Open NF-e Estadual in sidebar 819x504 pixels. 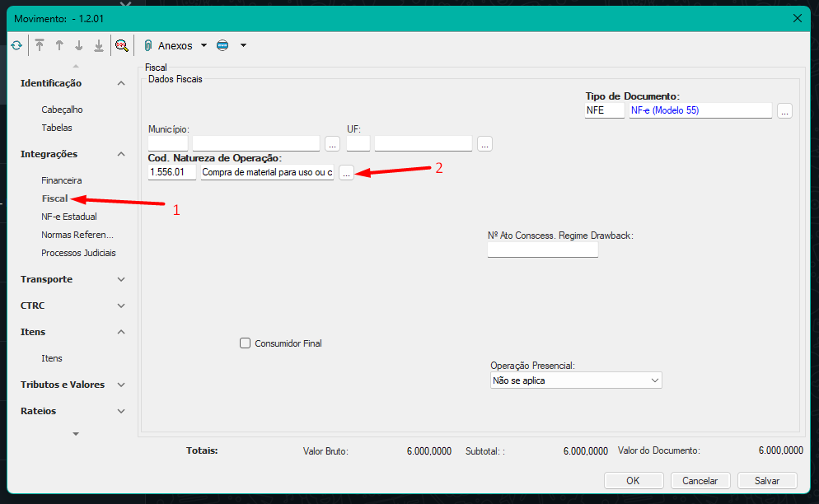(x=68, y=217)
